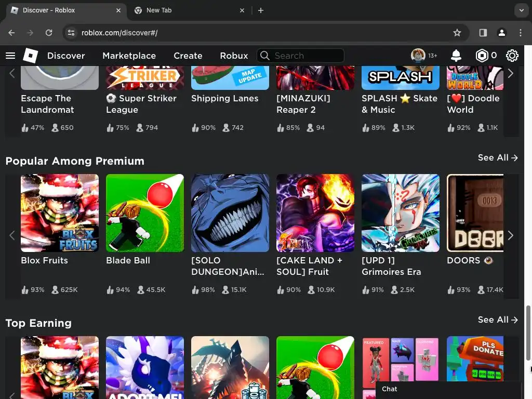Open Blox Fruits in Top Earning row
The width and height of the screenshot is (532, 399).
point(60,367)
